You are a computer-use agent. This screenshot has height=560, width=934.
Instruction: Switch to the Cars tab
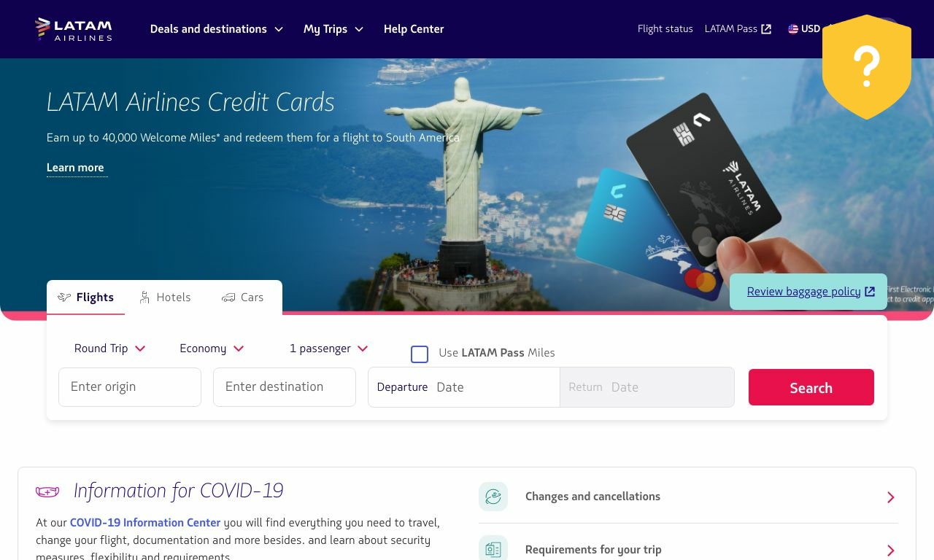pyautogui.click(x=243, y=297)
